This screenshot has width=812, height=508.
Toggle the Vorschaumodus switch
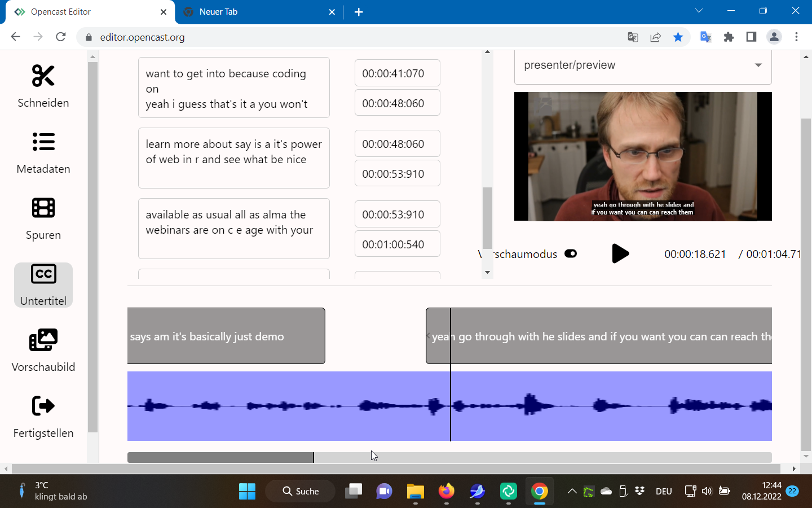570,253
